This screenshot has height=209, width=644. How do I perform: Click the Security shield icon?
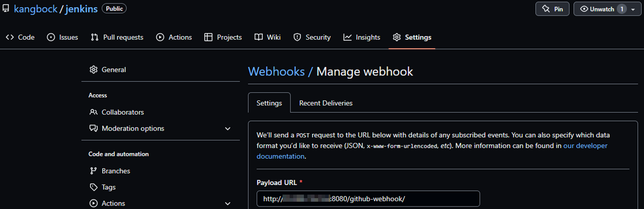[x=297, y=37]
